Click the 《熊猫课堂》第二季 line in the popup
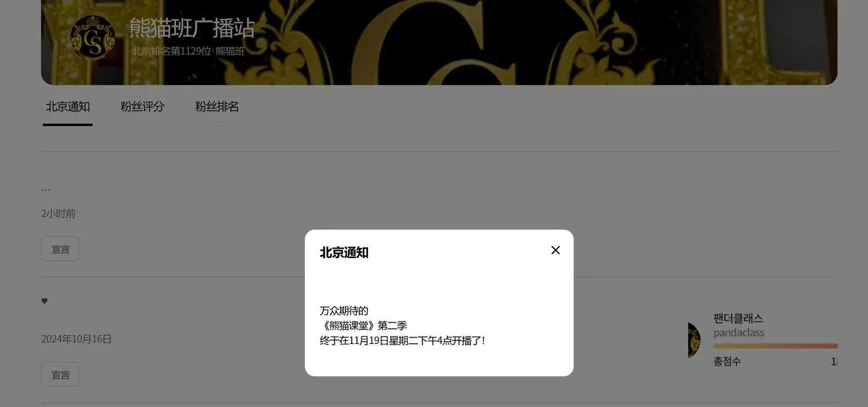Viewport: 868px width, 407px height. (363, 325)
